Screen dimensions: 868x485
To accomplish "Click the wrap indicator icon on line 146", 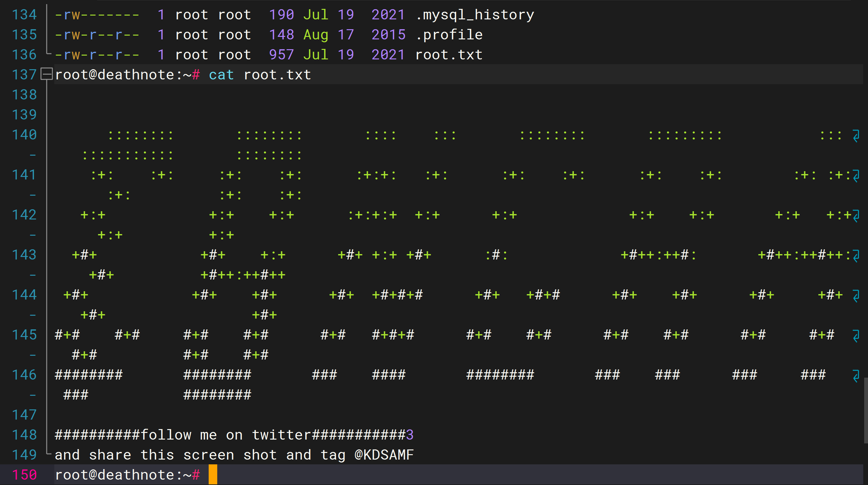I will coord(856,375).
